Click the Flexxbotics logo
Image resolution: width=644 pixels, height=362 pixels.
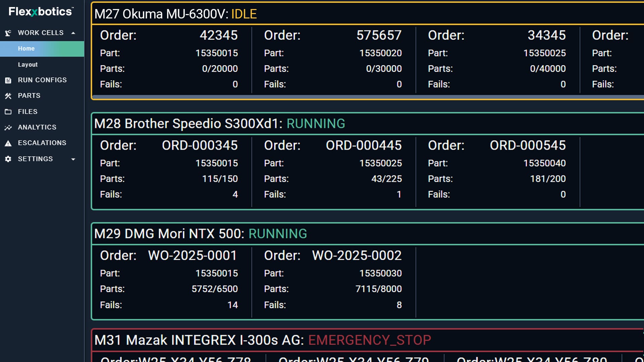(41, 12)
